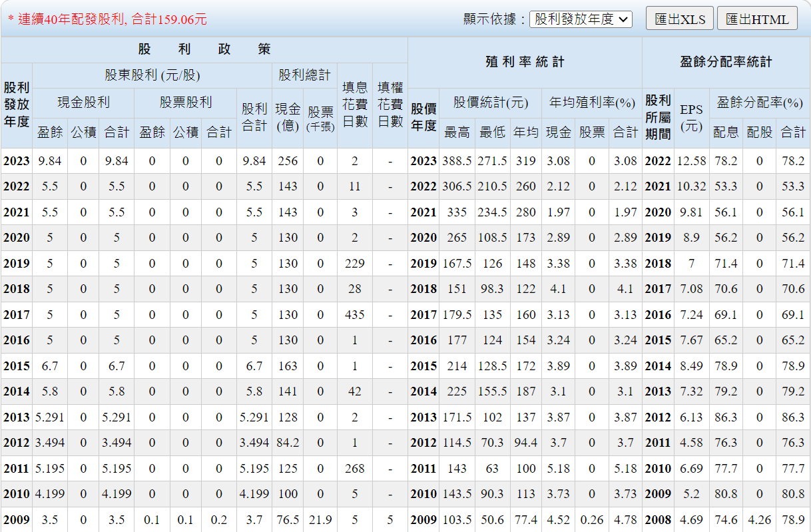This screenshot has height=532, width=811.
Task: Click the 最低 stock price header
Action: 492,133
